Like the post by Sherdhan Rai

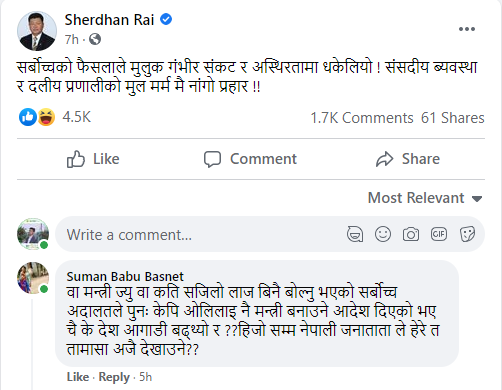(x=93, y=159)
